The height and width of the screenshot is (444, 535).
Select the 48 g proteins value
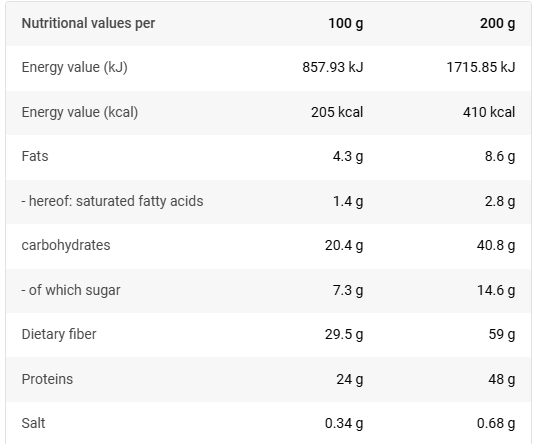(502, 379)
